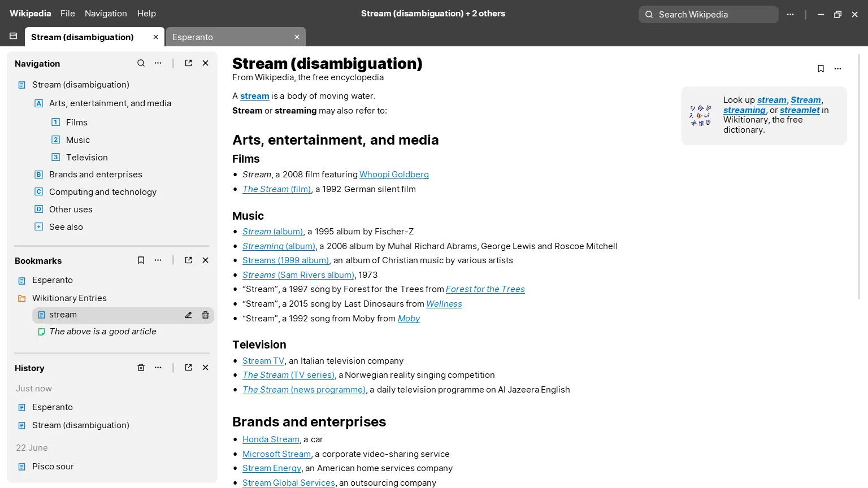Screen dimensions: 868x488
Task: Click the magnifier in the Search Wikipedia field
Action: tap(649, 14)
